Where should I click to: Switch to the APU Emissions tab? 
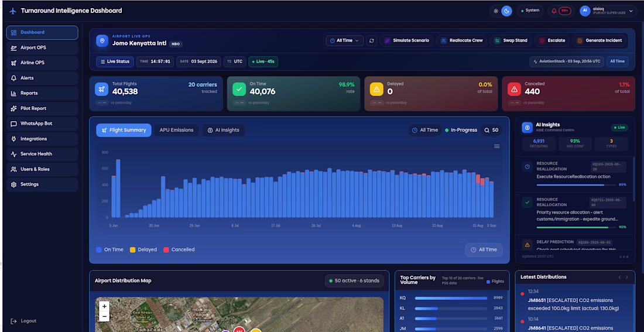177,130
